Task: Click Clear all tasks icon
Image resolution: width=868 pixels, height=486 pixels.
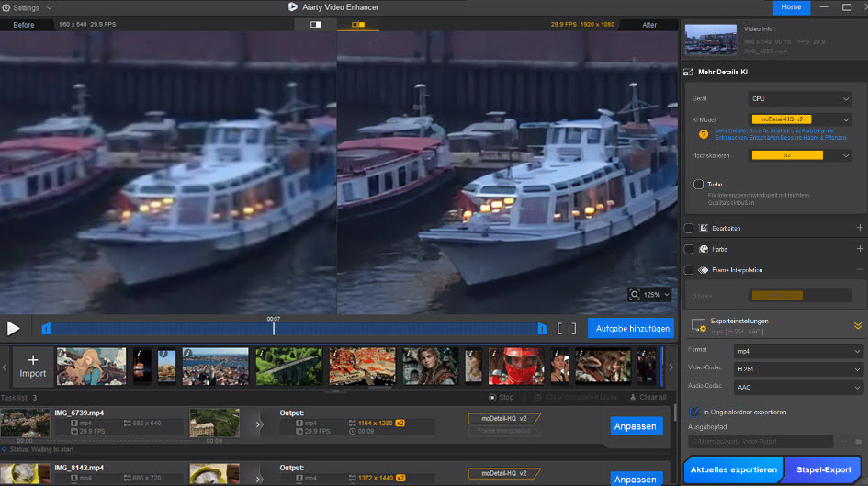Action: (633, 398)
